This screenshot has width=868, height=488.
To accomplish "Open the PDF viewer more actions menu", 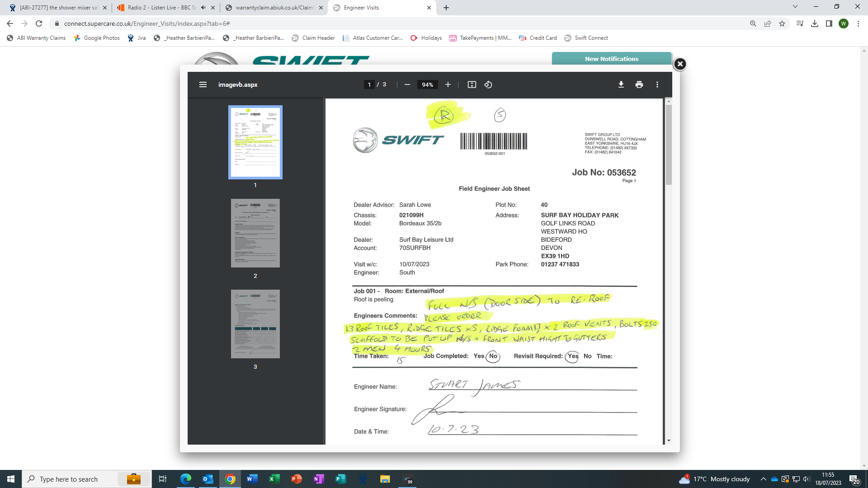I will tap(657, 84).
